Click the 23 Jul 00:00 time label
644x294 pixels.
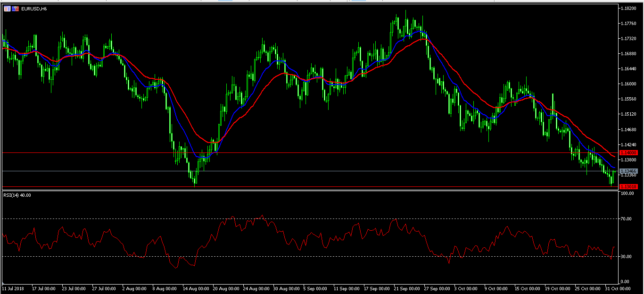[x=74, y=288]
